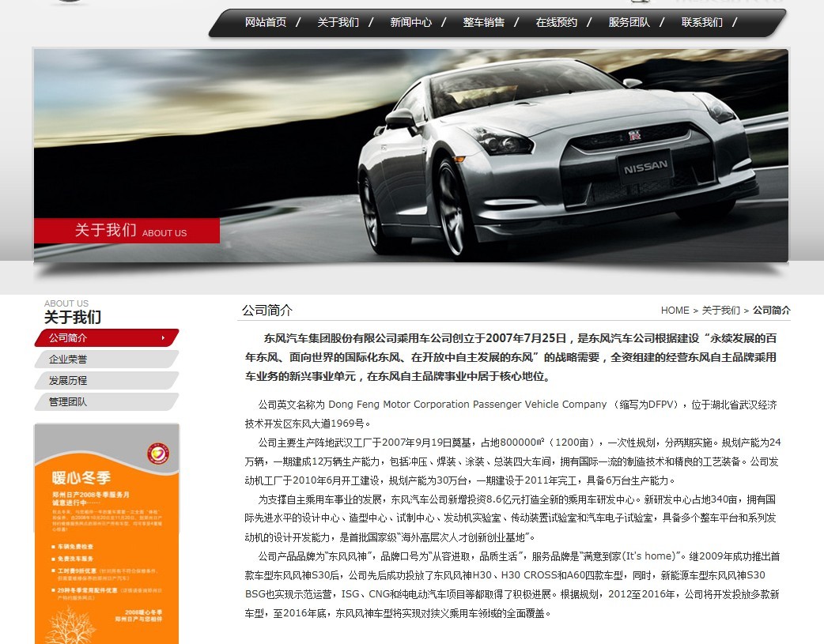Click the ABOUT US label above sidebar heading

(x=66, y=303)
